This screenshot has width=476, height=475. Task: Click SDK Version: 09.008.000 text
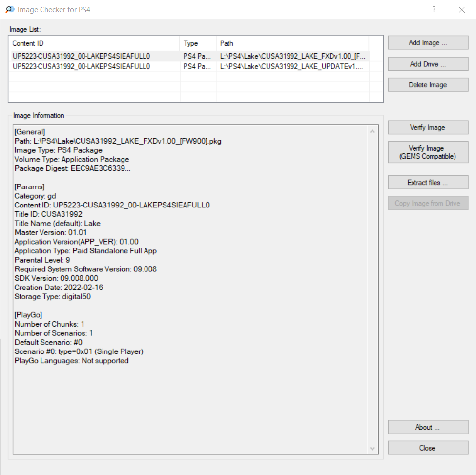(x=57, y=278)
